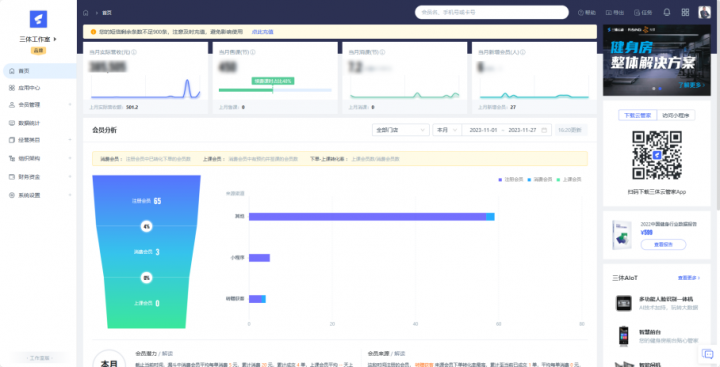Open the 全部门店 store dropdown
This screenshot has width=720, height=367.
click(401, 130)
